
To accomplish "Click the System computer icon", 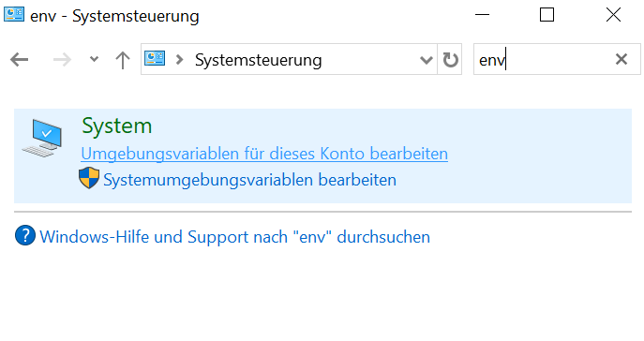I will tap(42, 138).
